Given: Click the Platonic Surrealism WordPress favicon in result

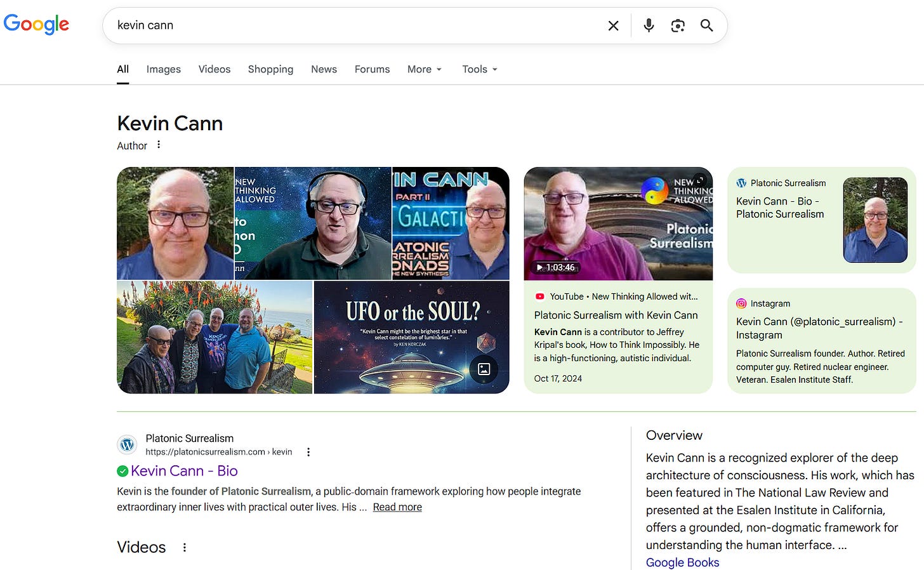Looking at the screenshot, I should tap(128, 445).
